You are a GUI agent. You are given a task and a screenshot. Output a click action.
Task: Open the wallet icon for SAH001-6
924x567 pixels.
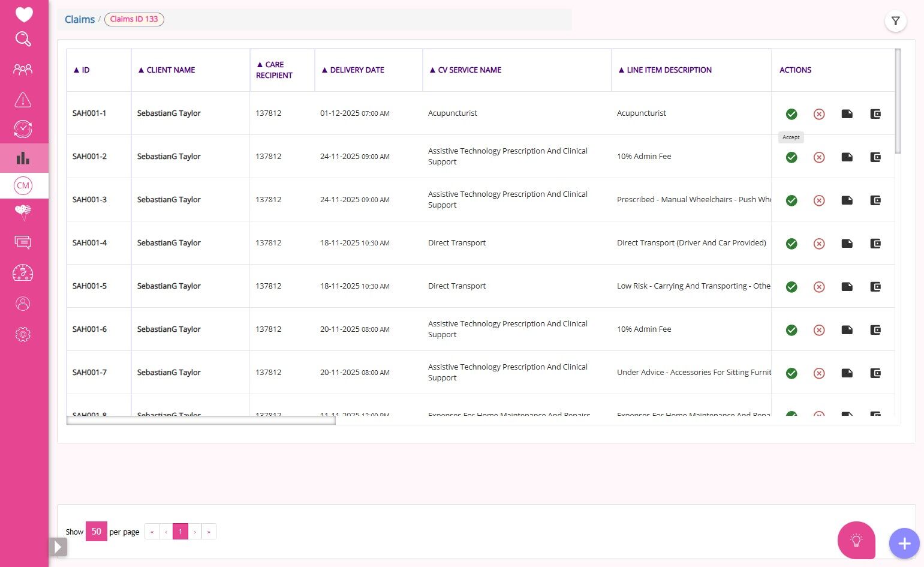(875, 329)
